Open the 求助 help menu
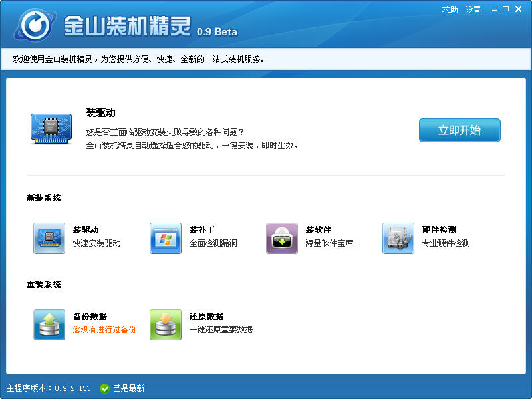Image resolution: width=532 pixels, height=399 pixels. pyautogui.click(x=450, y=10)
